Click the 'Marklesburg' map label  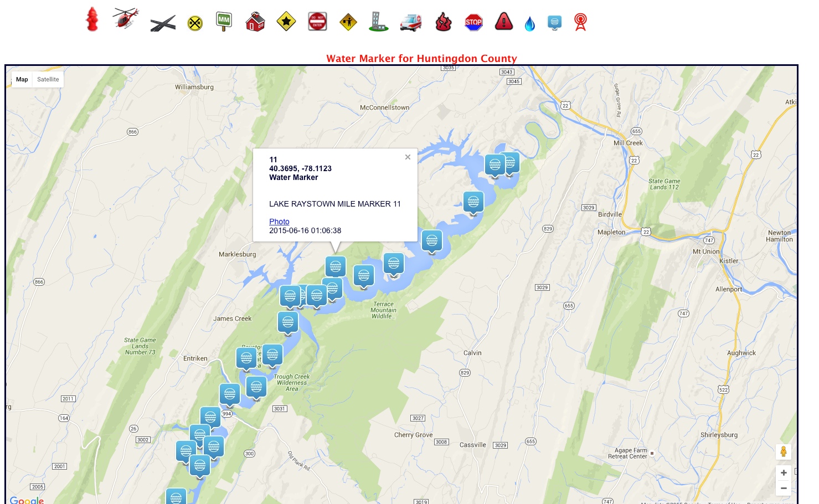pyautogui.click(x=237, y=254)
